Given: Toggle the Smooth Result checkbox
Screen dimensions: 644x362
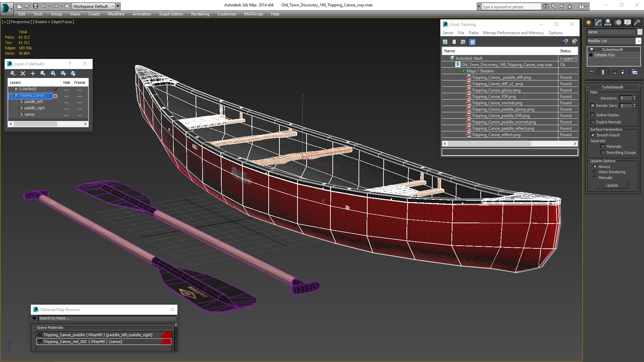Looking at the screenshot, I should click(x=593, y=135).
